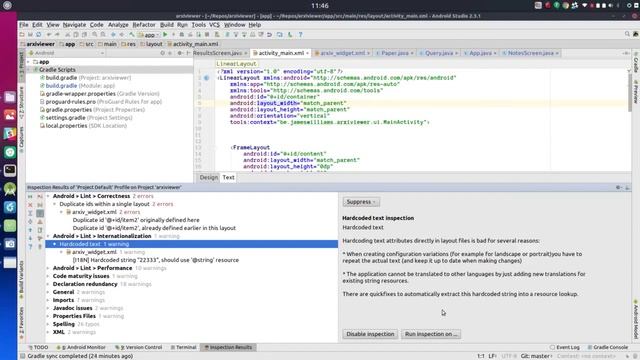Select proguard-rules.pro file
Image resolution: width=640 pixels, height=360 pixels.
(x=101, y=102)
